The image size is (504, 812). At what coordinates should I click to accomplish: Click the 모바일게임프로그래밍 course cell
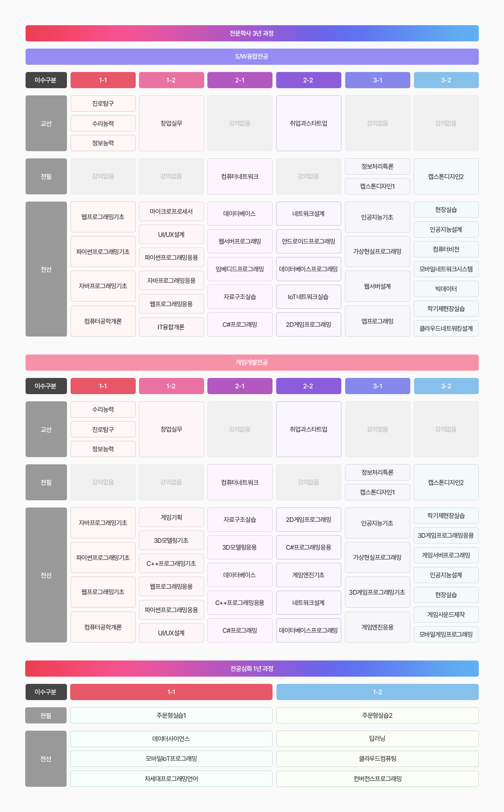pyautogui.click(x=446, y=634)
